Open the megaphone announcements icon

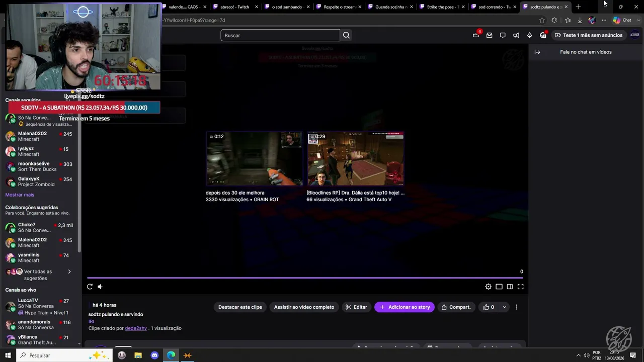(x=516, y=35)
